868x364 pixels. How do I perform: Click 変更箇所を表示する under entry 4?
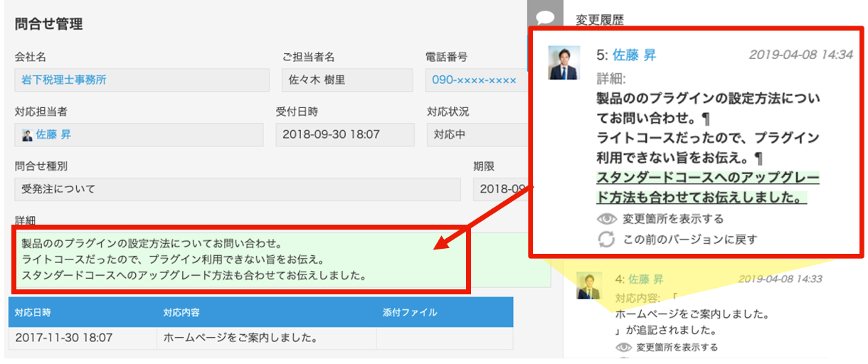[677, 348]
